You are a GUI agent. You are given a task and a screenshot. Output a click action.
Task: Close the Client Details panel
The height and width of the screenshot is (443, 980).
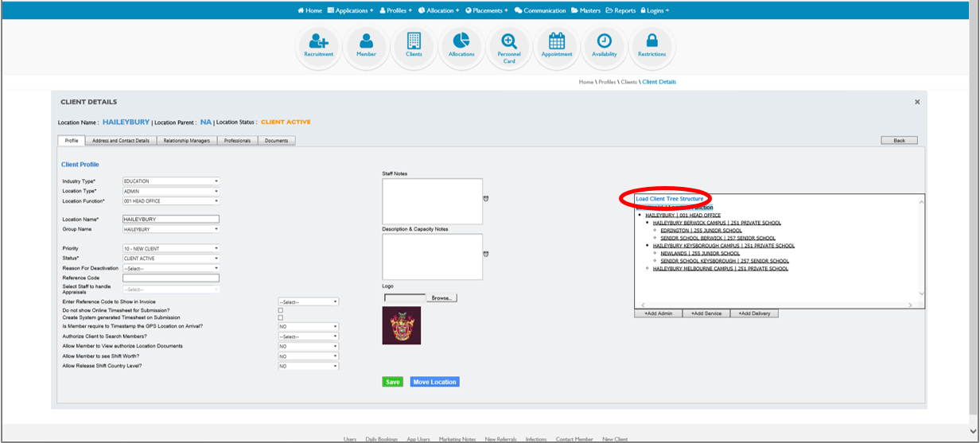(x=917, y=102)
